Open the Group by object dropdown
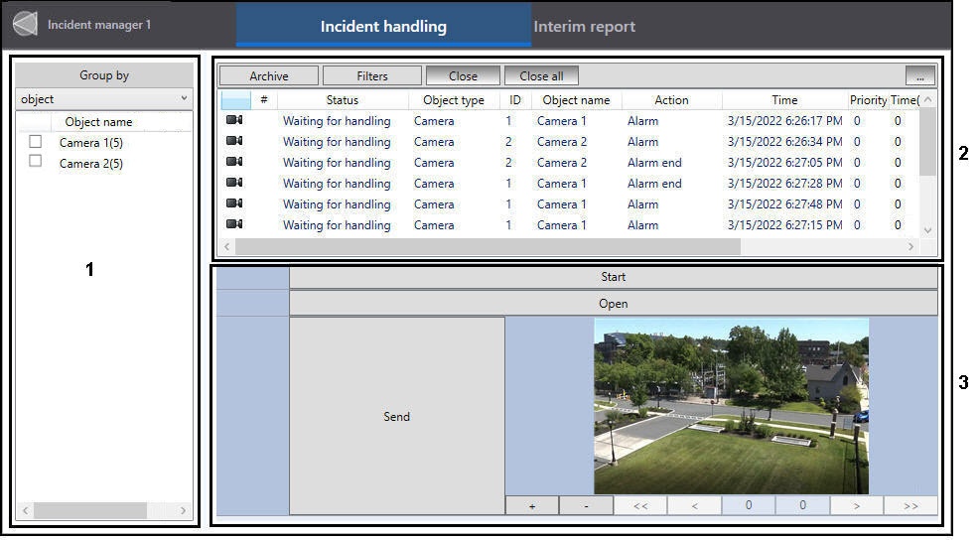Screen dimensions: 980x540 (104, 99)
